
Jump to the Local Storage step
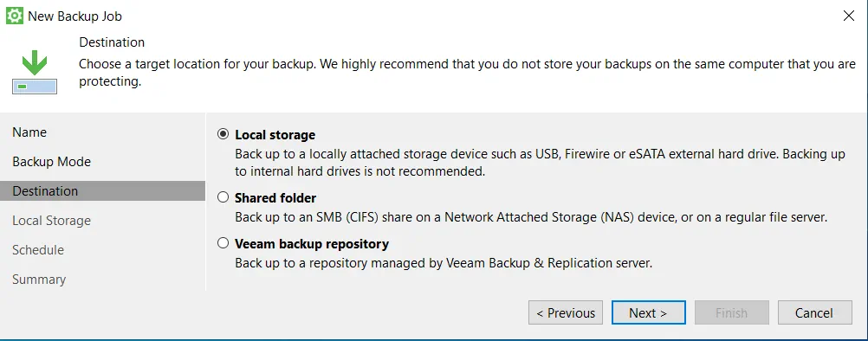[x=51, y=221]
